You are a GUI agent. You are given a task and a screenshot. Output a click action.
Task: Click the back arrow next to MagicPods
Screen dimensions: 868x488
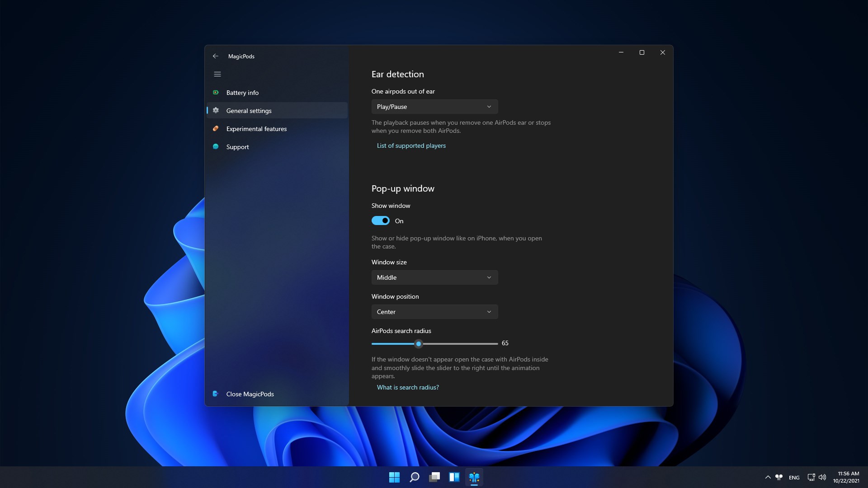[x=216, y=56]
